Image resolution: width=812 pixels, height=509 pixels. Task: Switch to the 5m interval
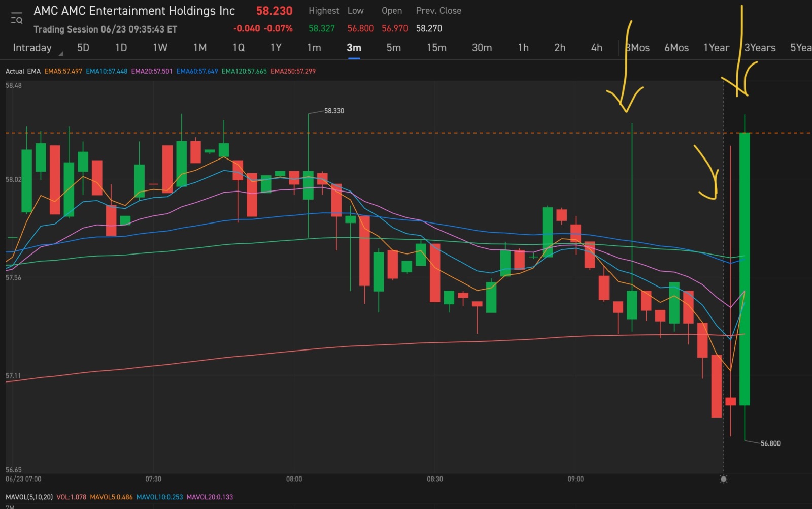pos(394,48)
